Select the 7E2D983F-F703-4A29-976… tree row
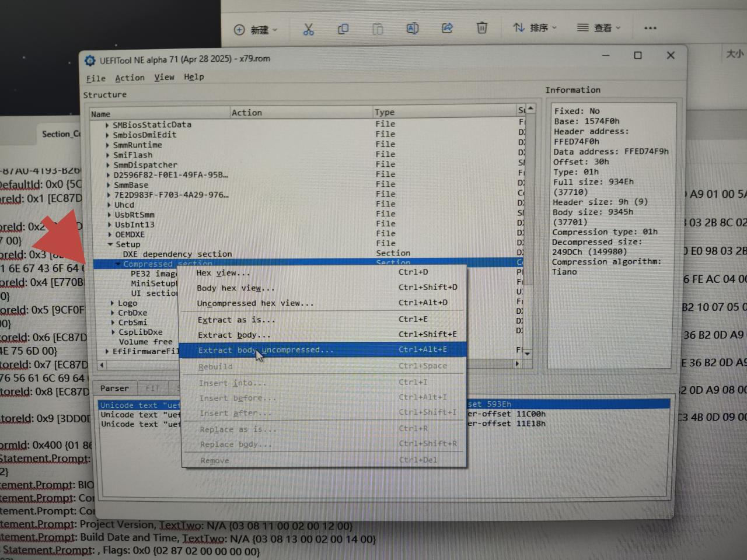The width and height of the screenshot is (747, 560). [x=171, y=195]
